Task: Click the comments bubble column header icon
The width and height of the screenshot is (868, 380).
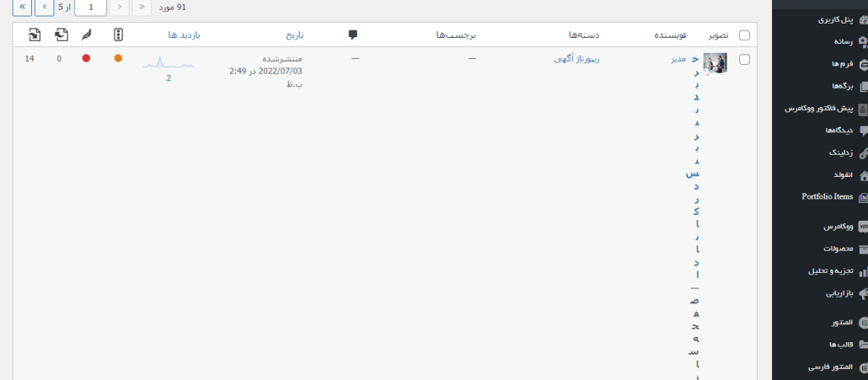Action: 352,35
